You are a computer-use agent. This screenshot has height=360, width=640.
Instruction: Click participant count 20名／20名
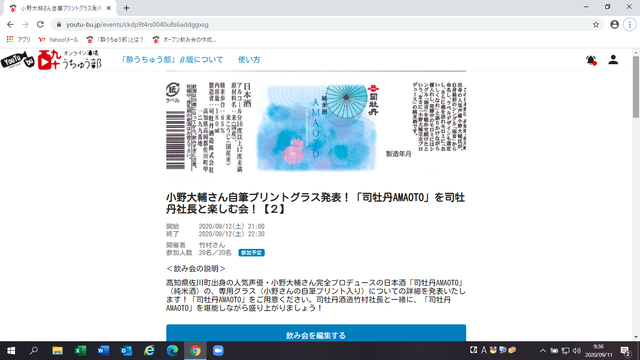[215, 253]
